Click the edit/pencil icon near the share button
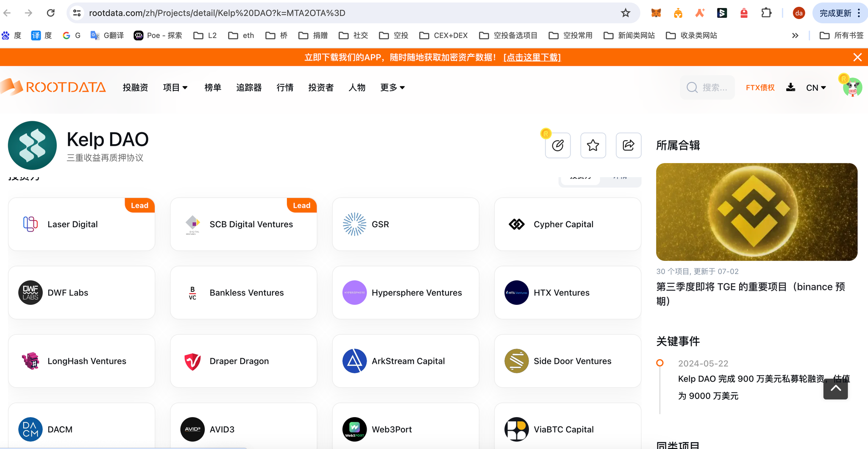This screenshot has height=449, width=868. (x=558, y=145)
